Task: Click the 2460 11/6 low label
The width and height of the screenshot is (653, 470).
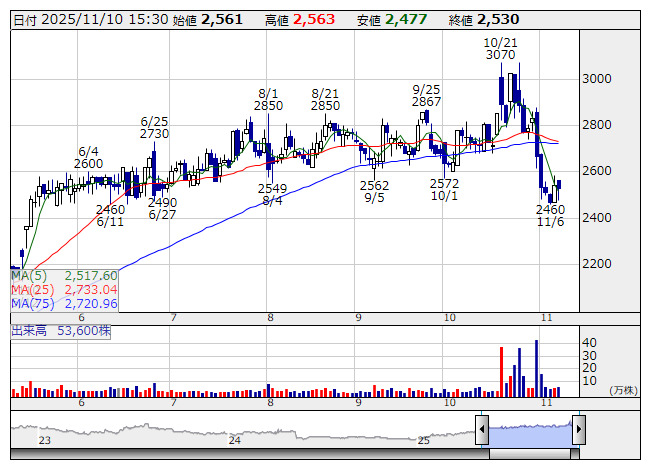Action: click(x=551, y=216)
